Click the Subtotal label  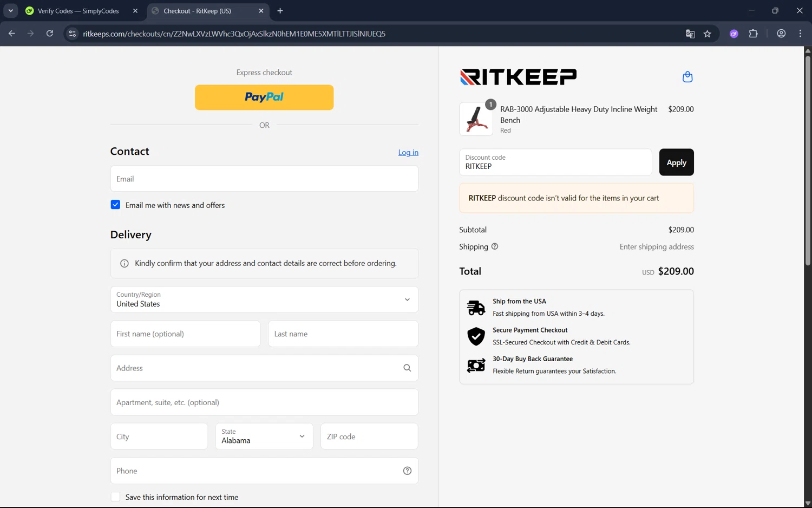pyautogui.click(x=473, y=230)
